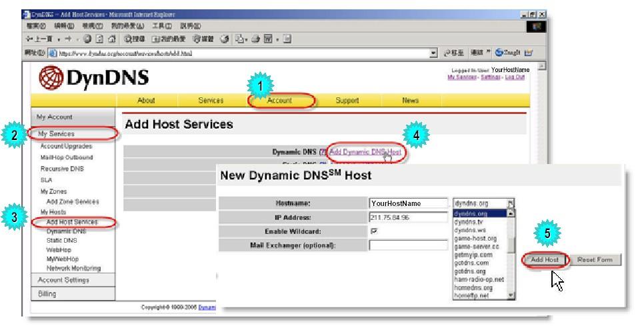The height and width of the screenshot is (326, 644).
Task: Open the Account navigation tab
Action: click(x=279, y=101)
